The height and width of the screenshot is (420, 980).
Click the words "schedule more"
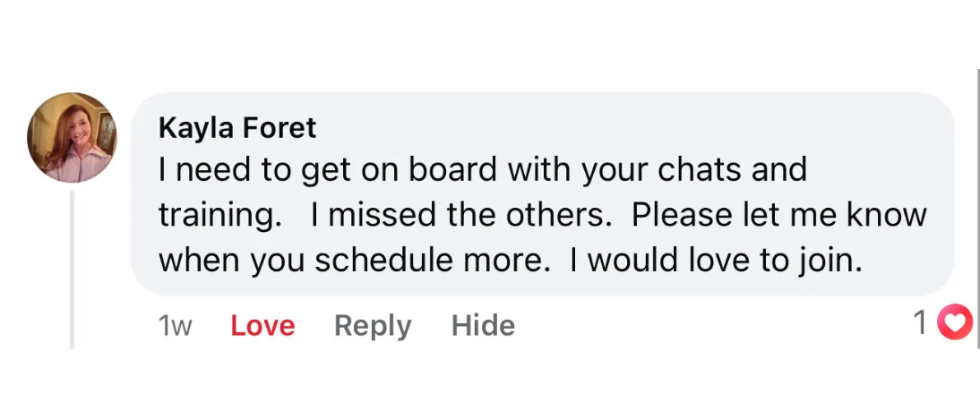(428, 261)
